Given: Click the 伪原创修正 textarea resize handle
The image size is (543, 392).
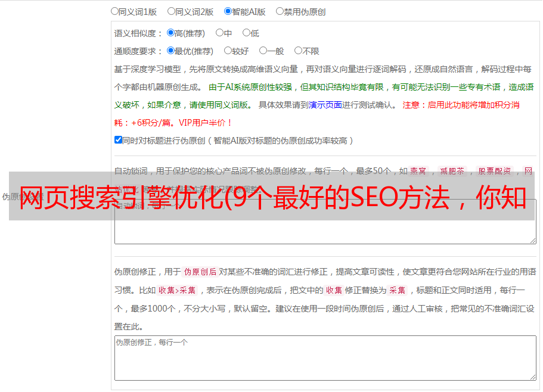Looking at the screenshot, I should 533,378.
